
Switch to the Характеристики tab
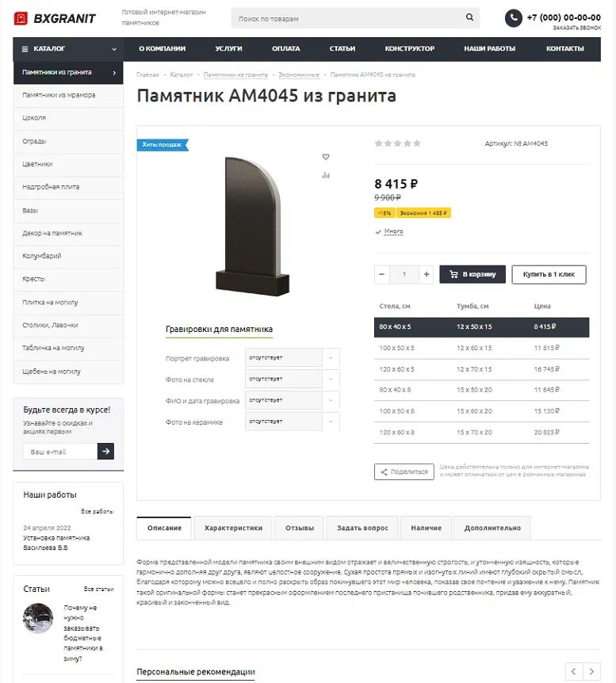233,528
